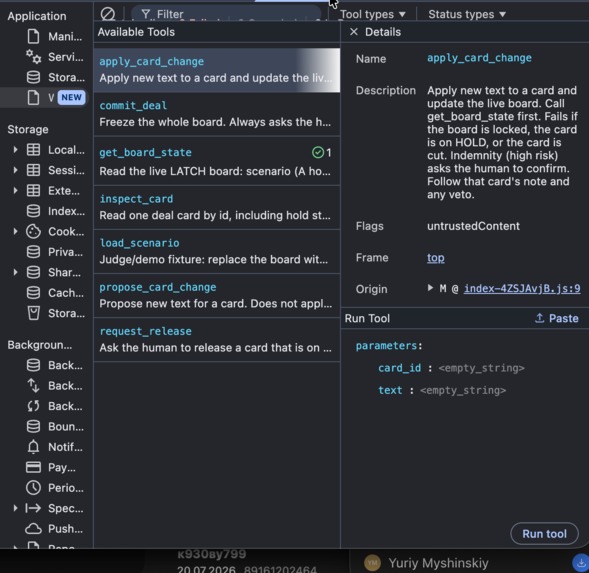Image resolution: width=589 pixels, height=573 pixels.
Task: Expand the Session storage tree arrow
Action: [15, 170]
